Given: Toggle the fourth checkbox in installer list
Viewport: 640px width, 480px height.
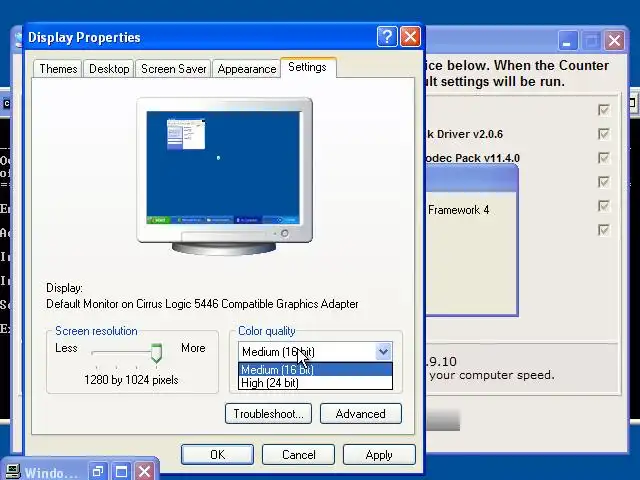Looking at the screenshot, I should coord(604,182).
